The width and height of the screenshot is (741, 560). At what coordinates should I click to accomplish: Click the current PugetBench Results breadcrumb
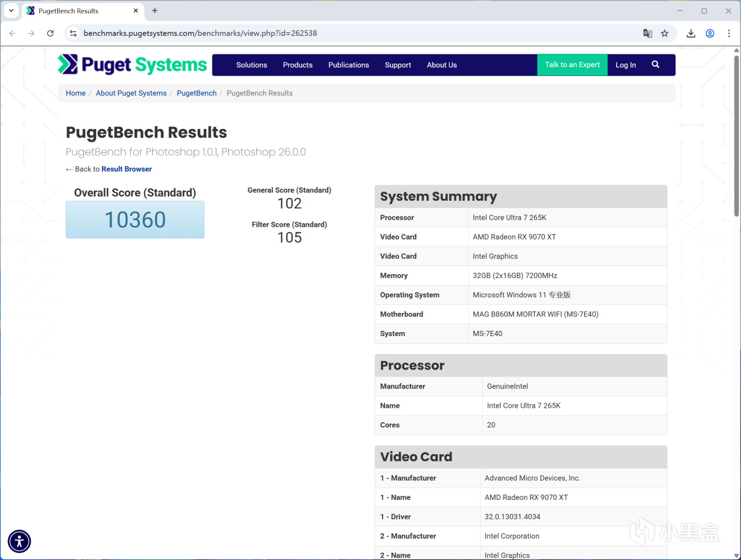260,93
